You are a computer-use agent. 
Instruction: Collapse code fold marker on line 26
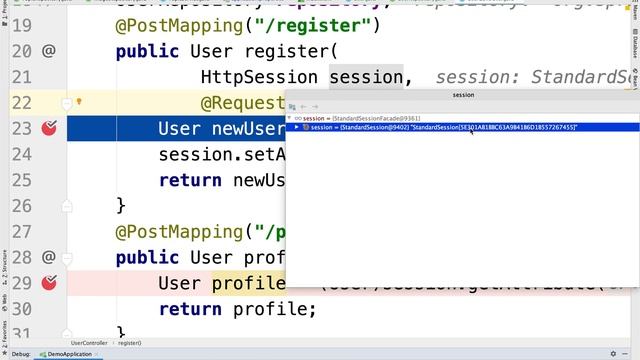67,206
